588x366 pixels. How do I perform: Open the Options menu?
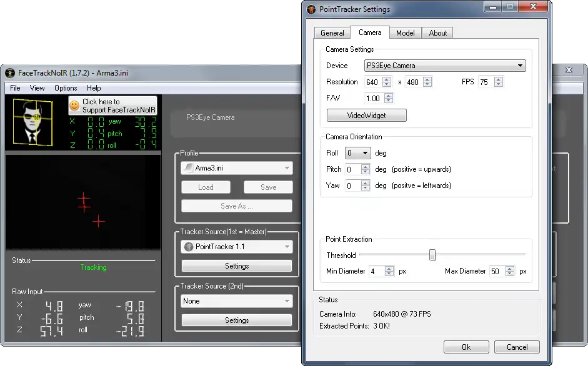(x=66, y=88)
